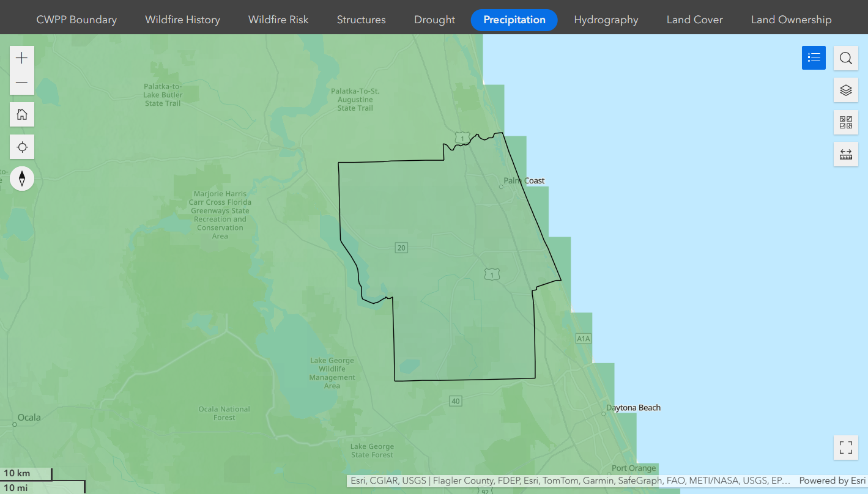Open the Wildfire History tab

pyautogui.click(x=182, y=20)
